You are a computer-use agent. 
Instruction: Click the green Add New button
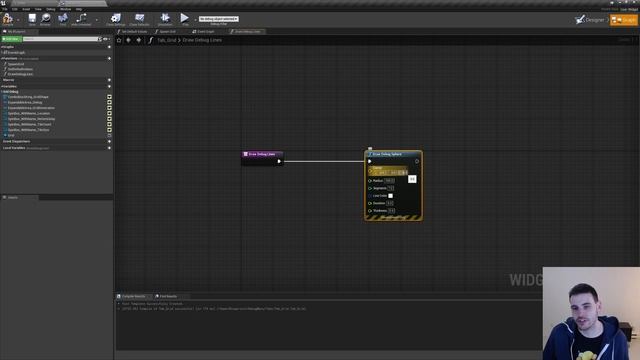[11, 39]
